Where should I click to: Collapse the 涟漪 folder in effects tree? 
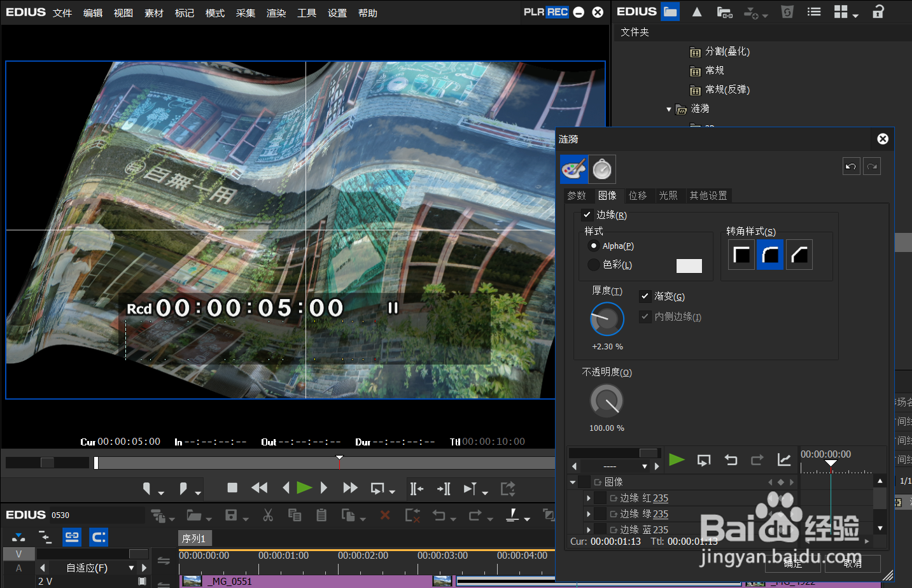coord(668,109)
